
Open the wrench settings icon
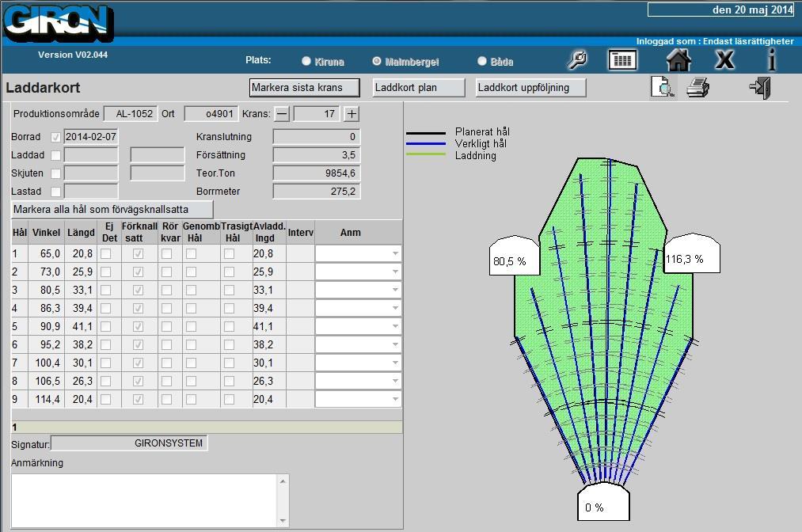pos(577,60)
